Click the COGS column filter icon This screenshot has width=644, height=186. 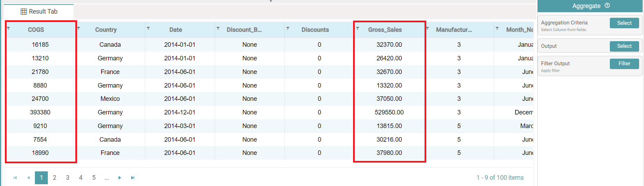[x=9, y=29]
